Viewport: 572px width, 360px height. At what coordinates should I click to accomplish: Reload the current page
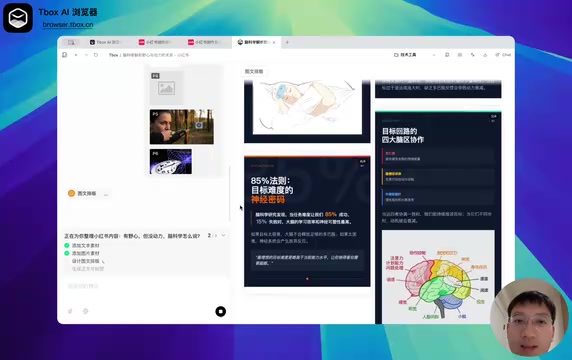96,55
